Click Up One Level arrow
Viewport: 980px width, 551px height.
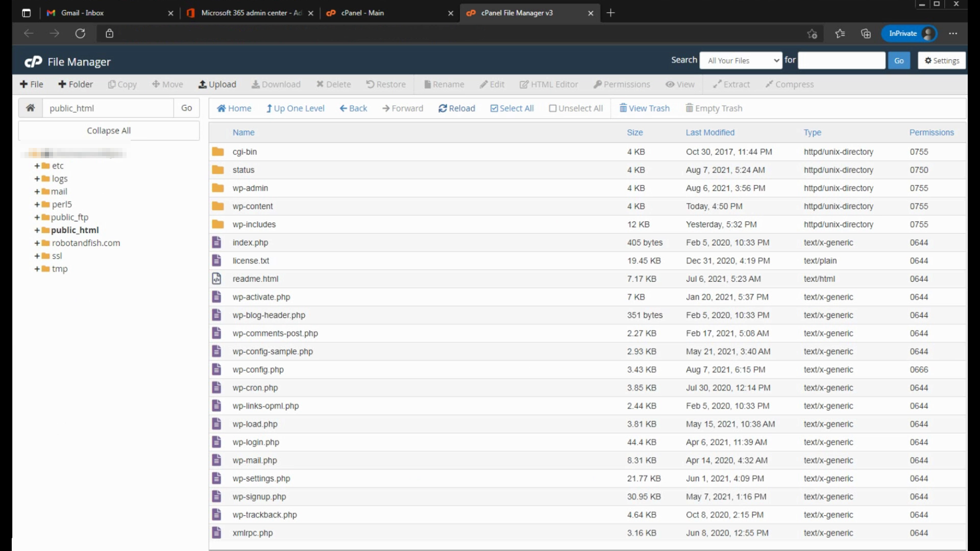point(269,109)
